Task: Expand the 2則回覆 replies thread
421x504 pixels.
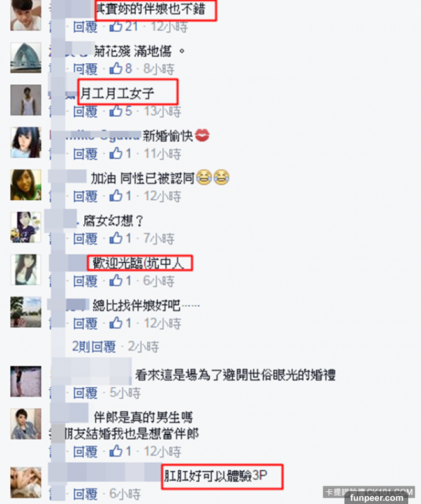Action: point(94,346)
